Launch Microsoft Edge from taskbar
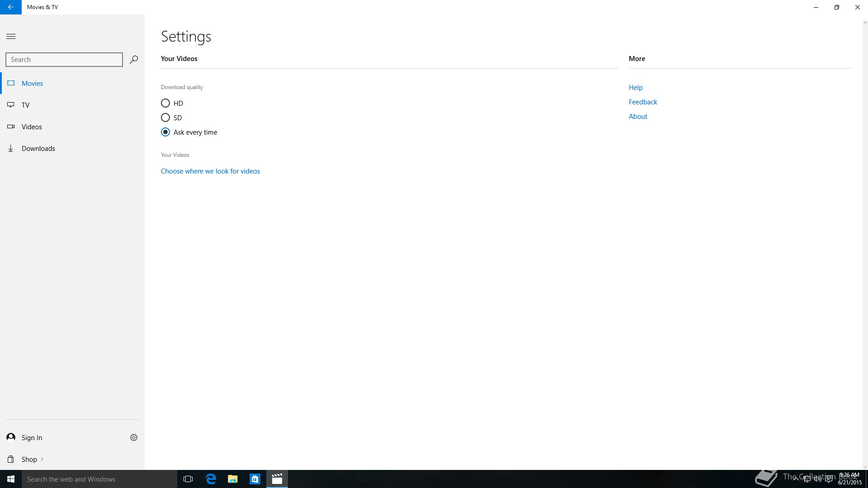 pos(211,479)
